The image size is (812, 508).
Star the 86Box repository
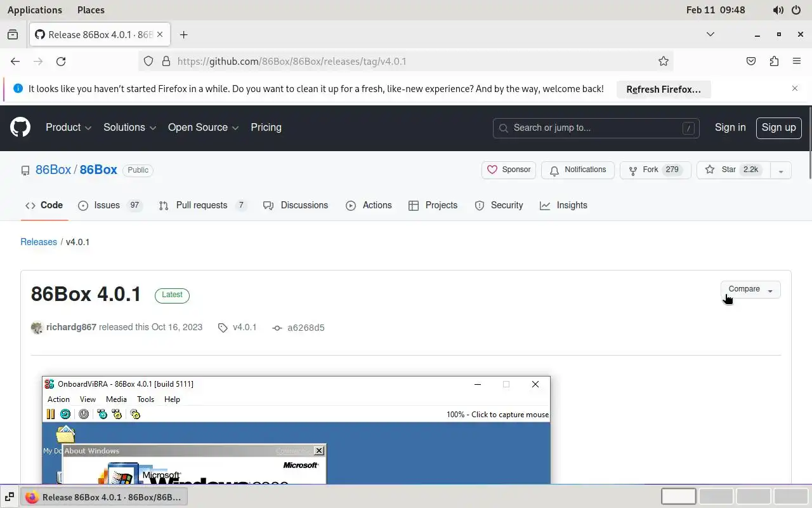click(733, 170)
